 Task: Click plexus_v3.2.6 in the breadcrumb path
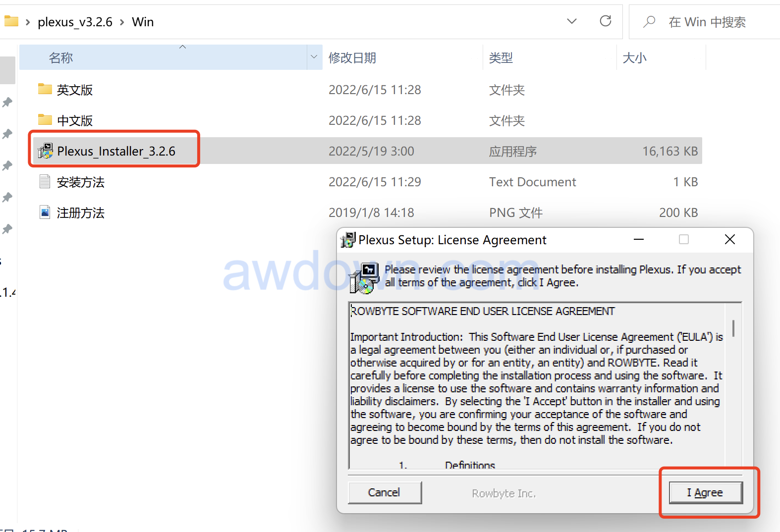(75, 22)
